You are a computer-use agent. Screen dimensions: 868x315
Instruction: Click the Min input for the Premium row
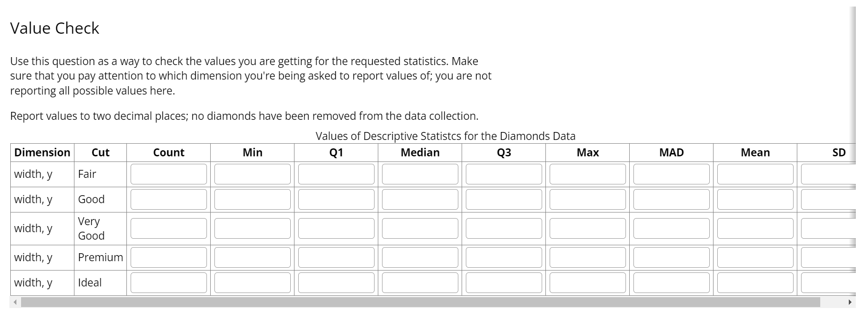252,257
